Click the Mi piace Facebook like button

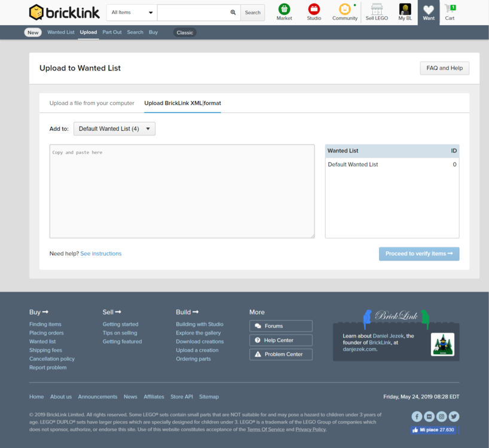pos(433,430)
